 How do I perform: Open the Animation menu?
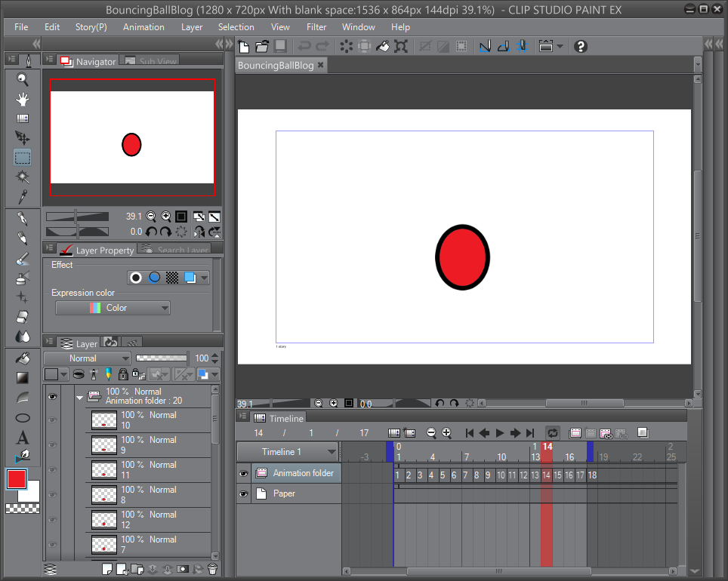[143, 27]
